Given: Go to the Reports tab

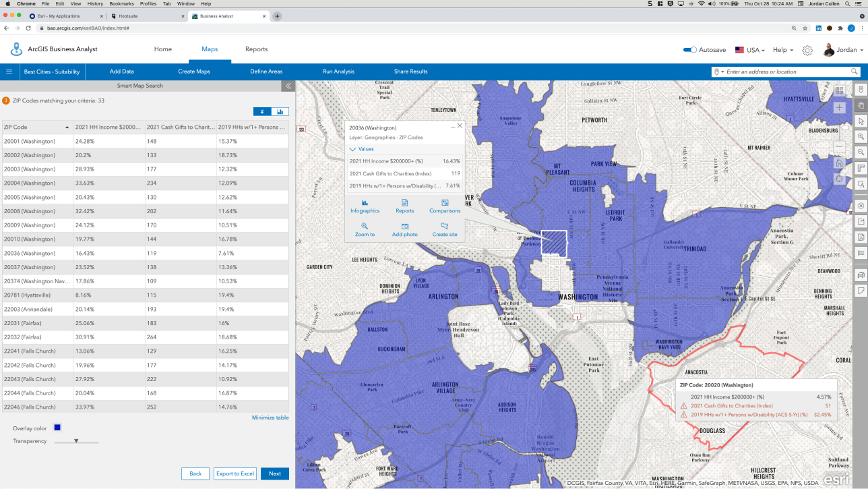Looking at the screenshot, I should (x=256, y=49).
